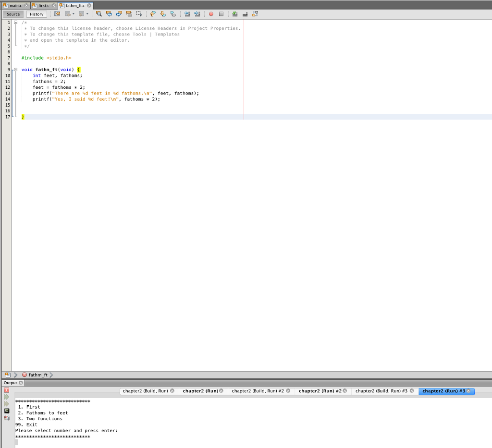
Task: Click the Find Selection magnifier icon
Action: pos(99,14)
